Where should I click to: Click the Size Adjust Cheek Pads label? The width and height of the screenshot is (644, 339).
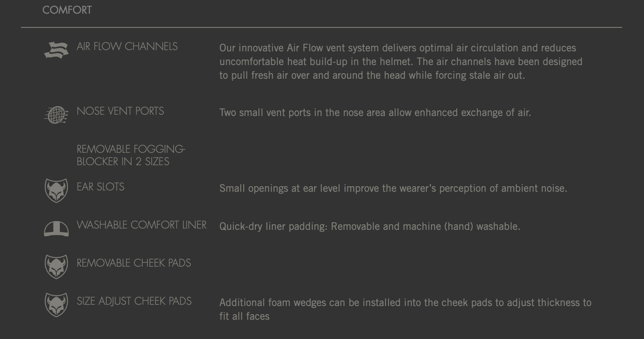(x=134, y=301)
